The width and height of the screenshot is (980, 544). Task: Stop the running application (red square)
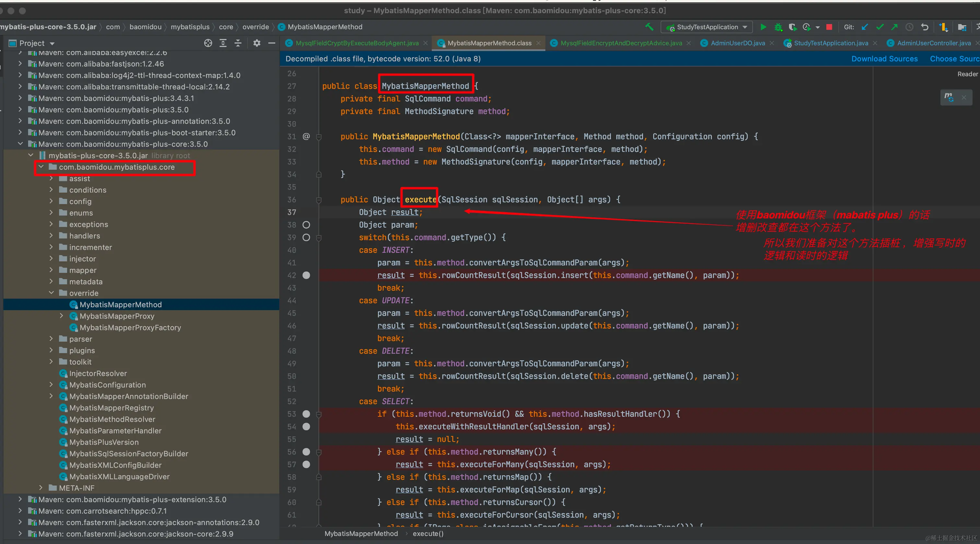coord(829,27)
